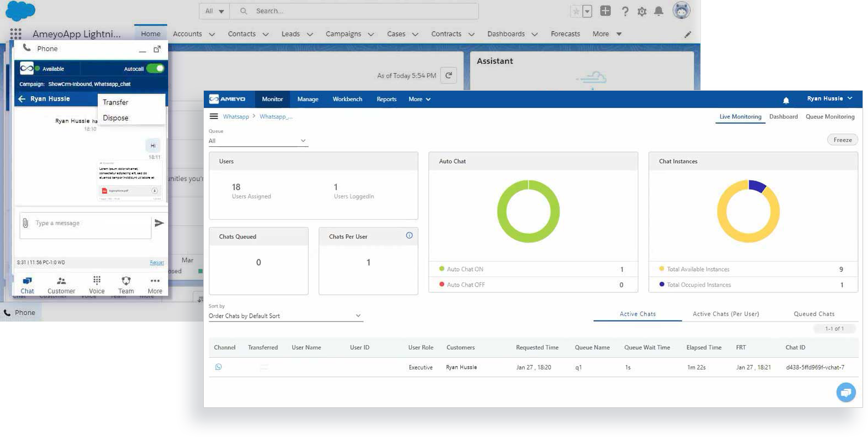Open the Ameyo Reports tab
The image size is (868, 437).
(386, 99)
